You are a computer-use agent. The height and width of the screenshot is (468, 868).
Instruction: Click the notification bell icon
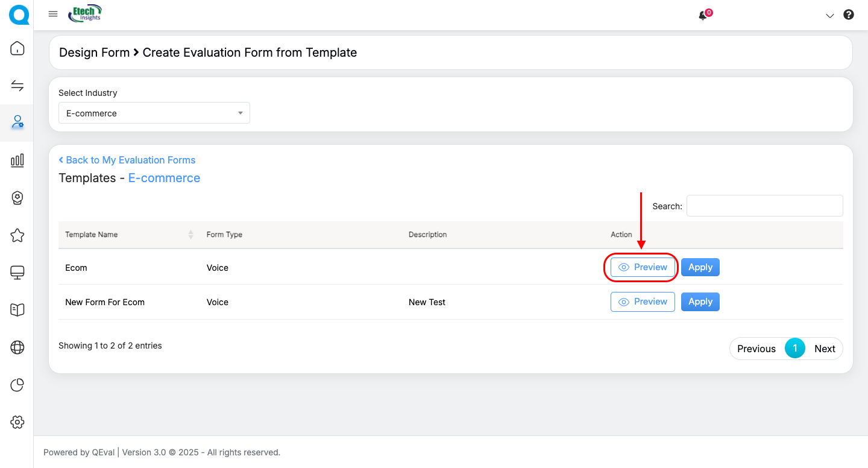point(703,16)
